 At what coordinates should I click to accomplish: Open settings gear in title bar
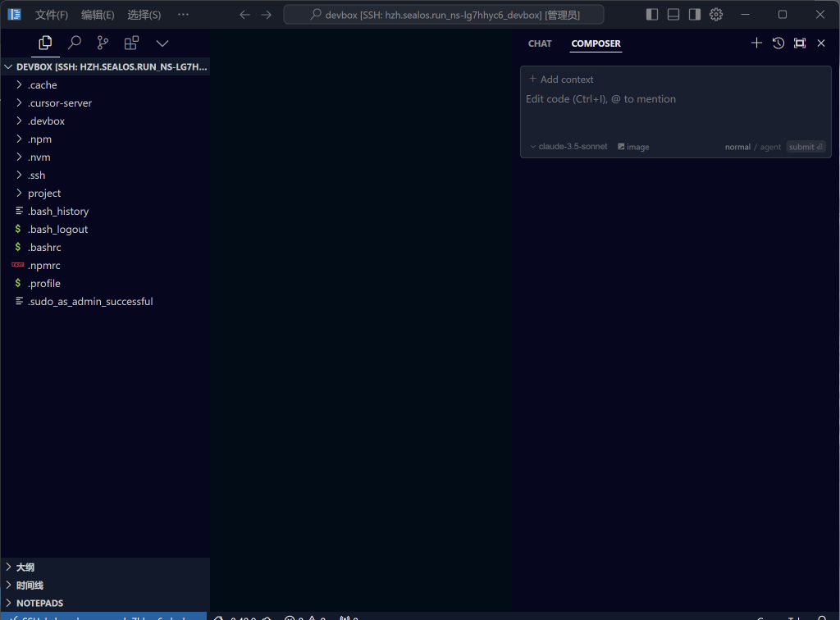(716, 15)
